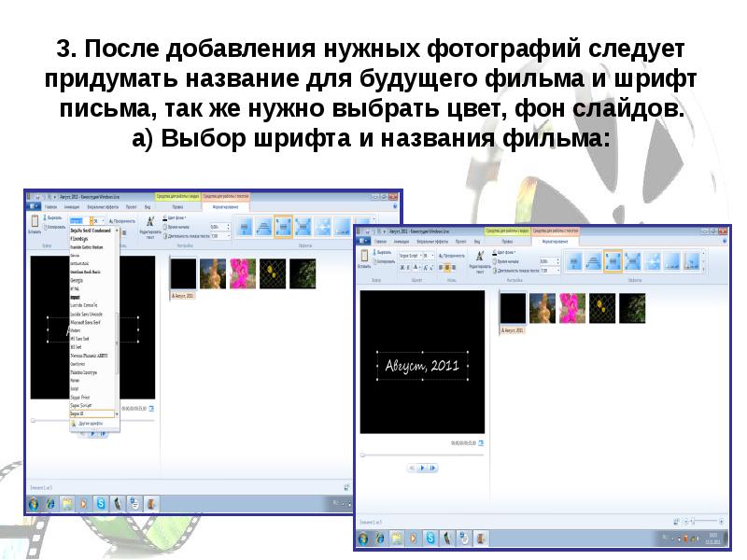Open Главная tab in front window

(380, 242)
